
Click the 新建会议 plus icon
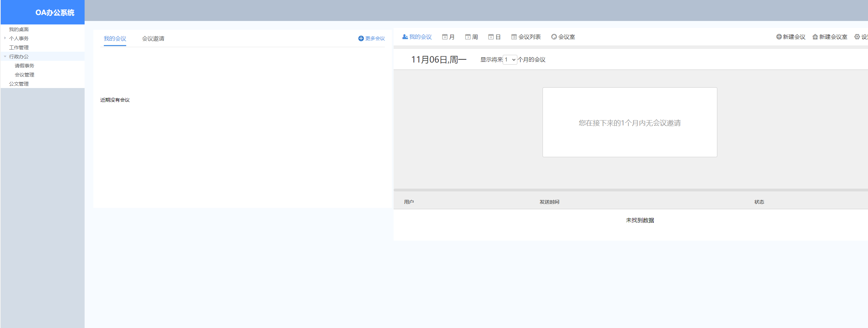click(x=779, y=36)
